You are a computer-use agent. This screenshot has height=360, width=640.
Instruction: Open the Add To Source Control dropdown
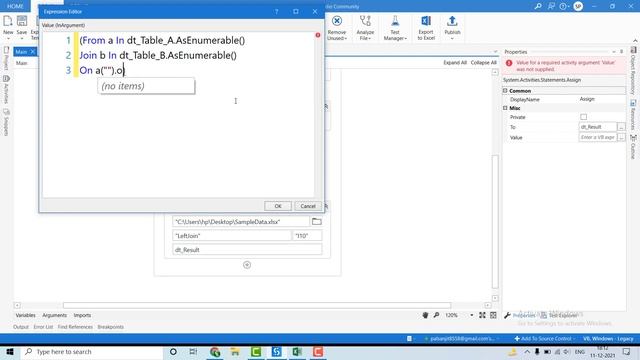(x=544, y=338)
